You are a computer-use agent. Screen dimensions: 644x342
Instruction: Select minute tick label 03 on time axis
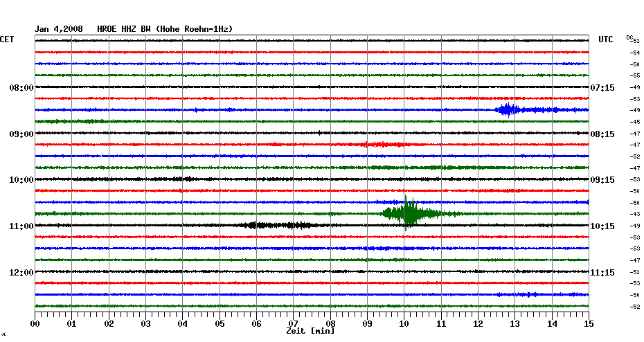click(146, 324)
